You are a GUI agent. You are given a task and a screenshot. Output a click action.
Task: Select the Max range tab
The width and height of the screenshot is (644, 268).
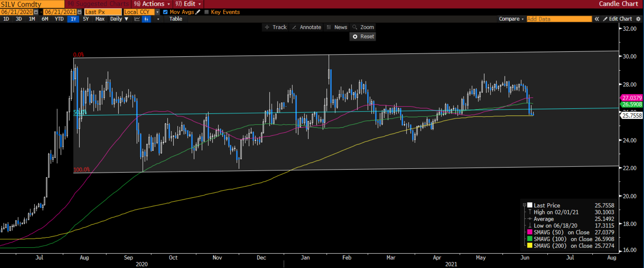(x=100, y=19)
